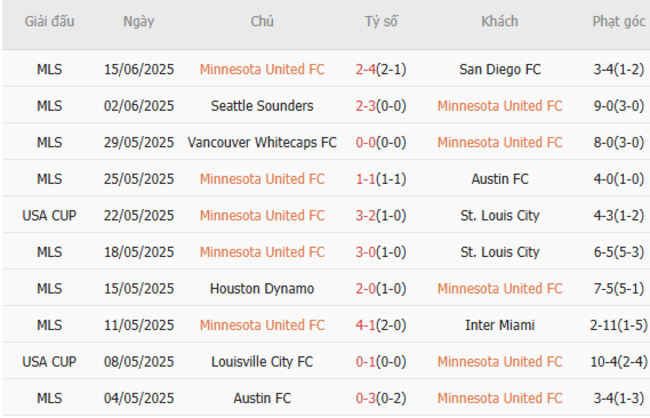Click Vancouver Whitecaps FC team name

click(x=262, y=142)
